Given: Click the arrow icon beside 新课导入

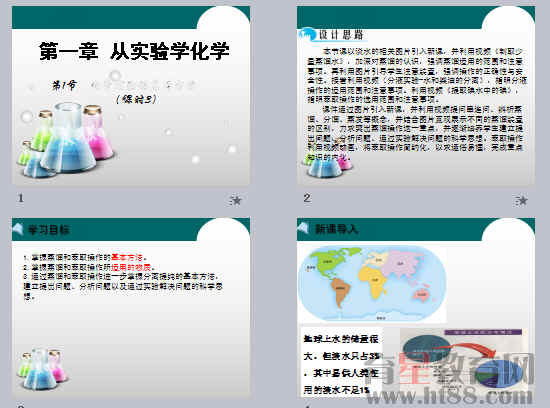Looking at the screenshot, I should pos(303,229).
